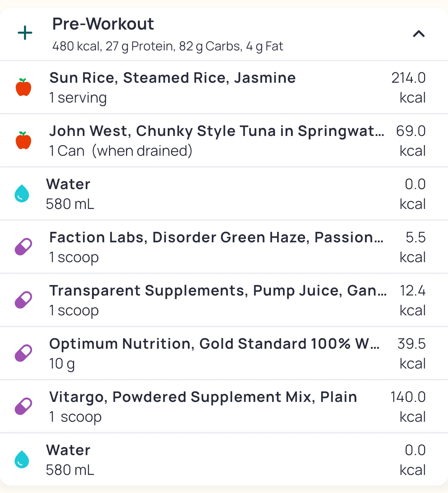Click 214.0 kcal value for Sun Rice
This screenshot has width=448, height=493.
tap(408, 87)
